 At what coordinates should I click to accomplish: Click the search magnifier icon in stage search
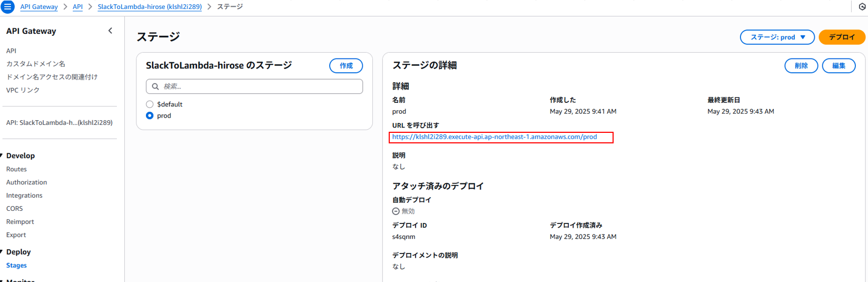tap(155, 86)
